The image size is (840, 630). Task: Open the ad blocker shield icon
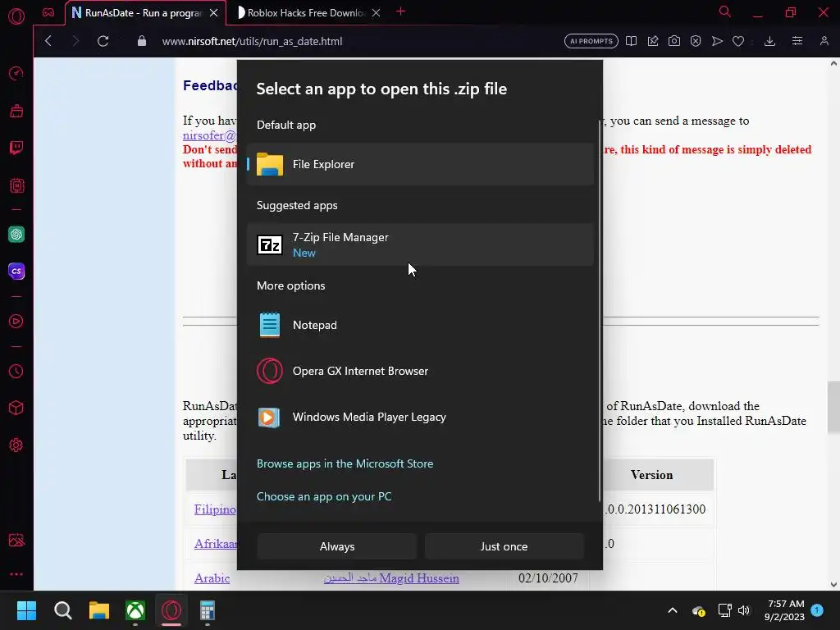click(696, 41)
